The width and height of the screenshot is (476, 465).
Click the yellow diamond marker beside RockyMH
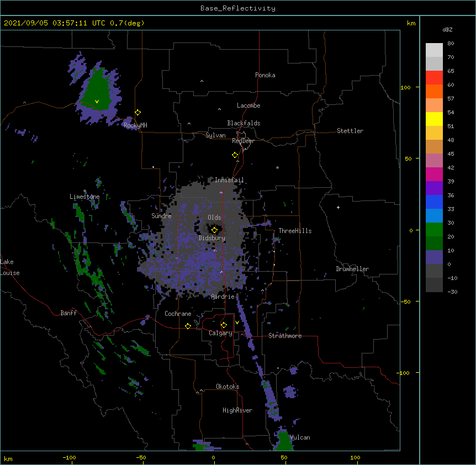point(137,112)
